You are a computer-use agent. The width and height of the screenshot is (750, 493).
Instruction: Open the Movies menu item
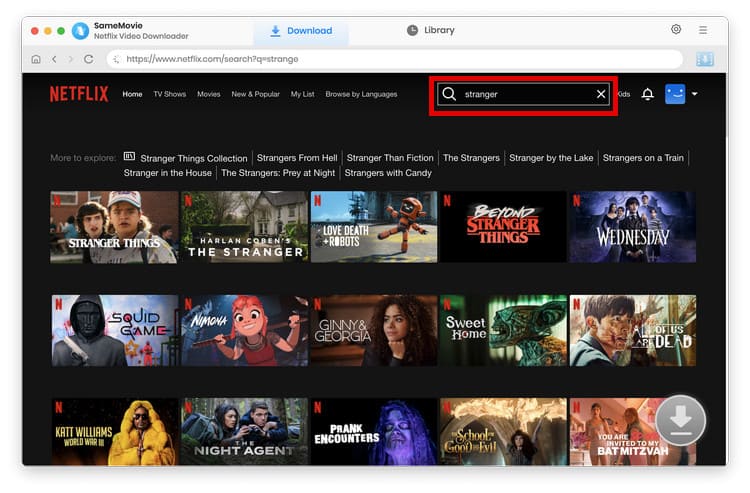209,94
